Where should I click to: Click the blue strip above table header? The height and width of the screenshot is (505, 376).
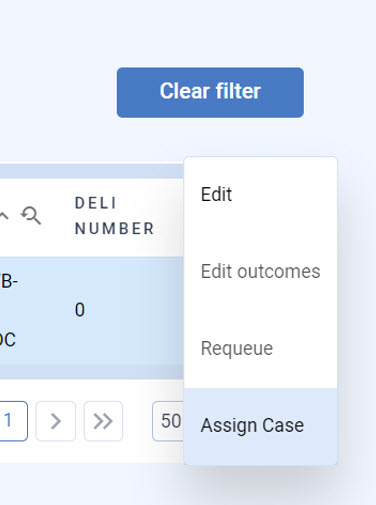pos(92,171)
